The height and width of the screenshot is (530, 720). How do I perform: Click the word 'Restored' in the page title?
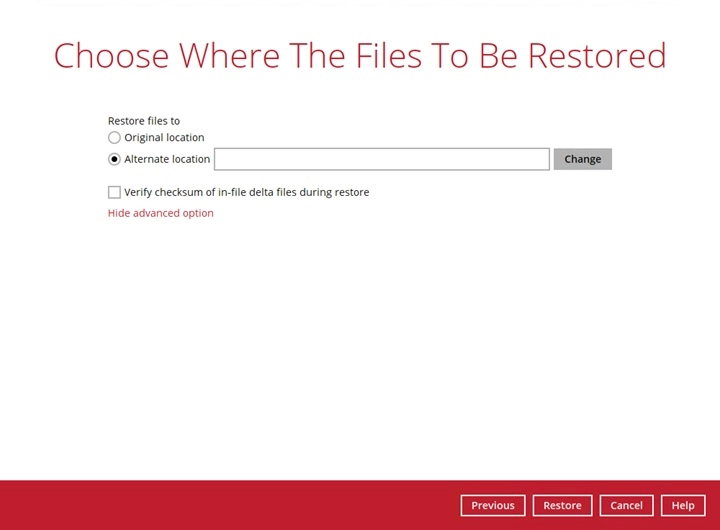point(597,56)
